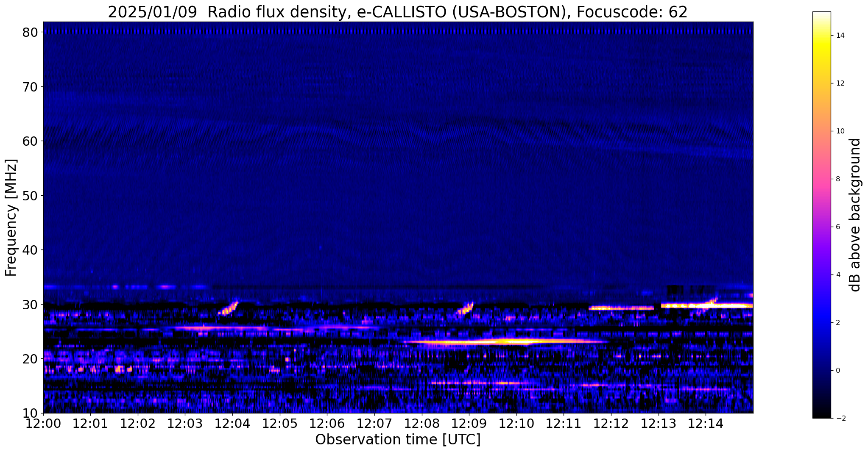
Task: Click the bright 30 MHz band near 12:14
Action: (x=707, y=305)
